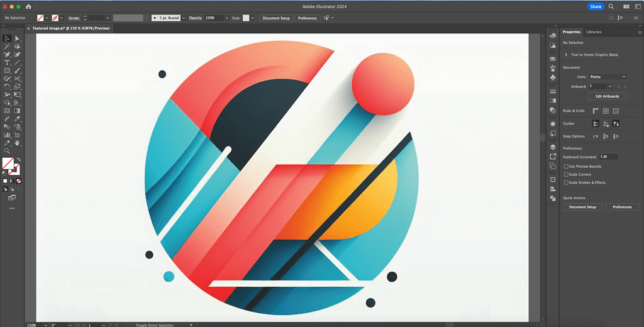Open the Units dropdown set to Points
Viewport: 644px width, 327px height.
click(607, 77)
